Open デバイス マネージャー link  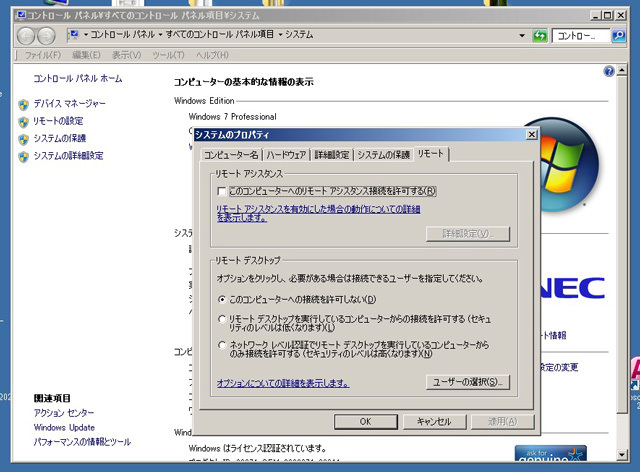69,104
